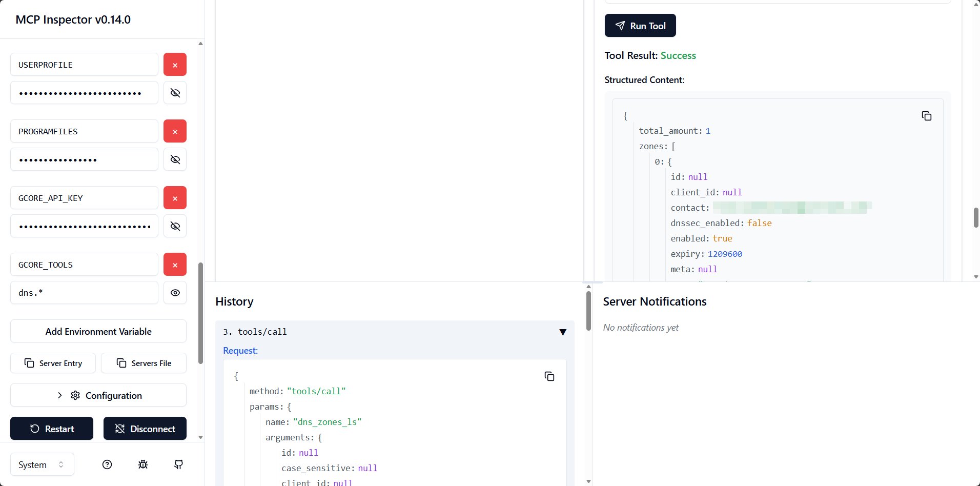Click the Success result status text
Image resolution: width=980 pixels, height=486 pixels.
(678, 55)
